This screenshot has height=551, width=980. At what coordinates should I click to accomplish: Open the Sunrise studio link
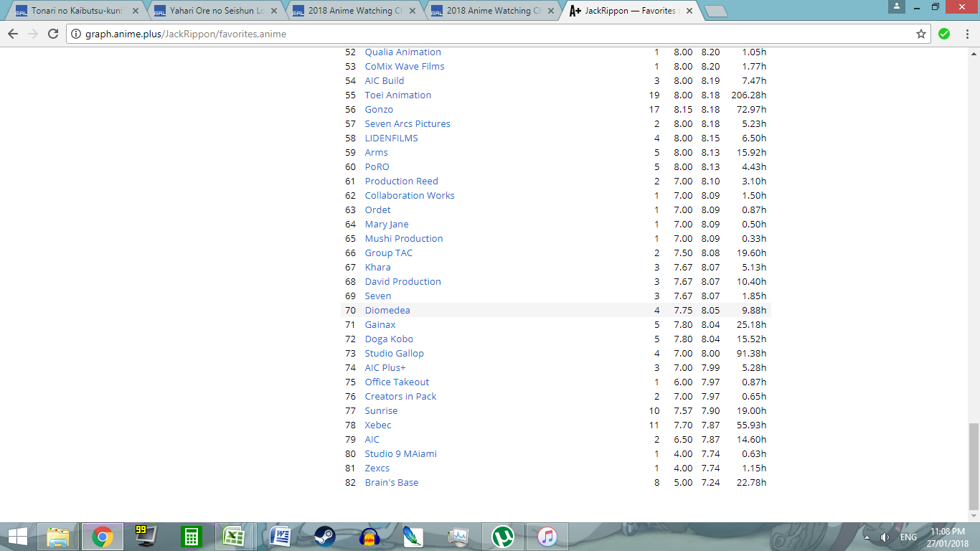[381, 410]
